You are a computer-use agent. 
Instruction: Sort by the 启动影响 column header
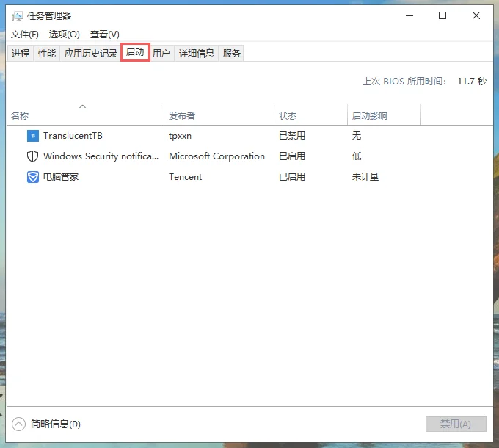point(384,115)
